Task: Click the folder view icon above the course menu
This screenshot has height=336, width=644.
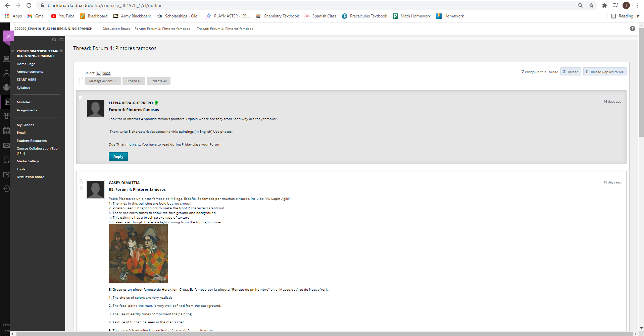Action: click(x=61, y=40)
